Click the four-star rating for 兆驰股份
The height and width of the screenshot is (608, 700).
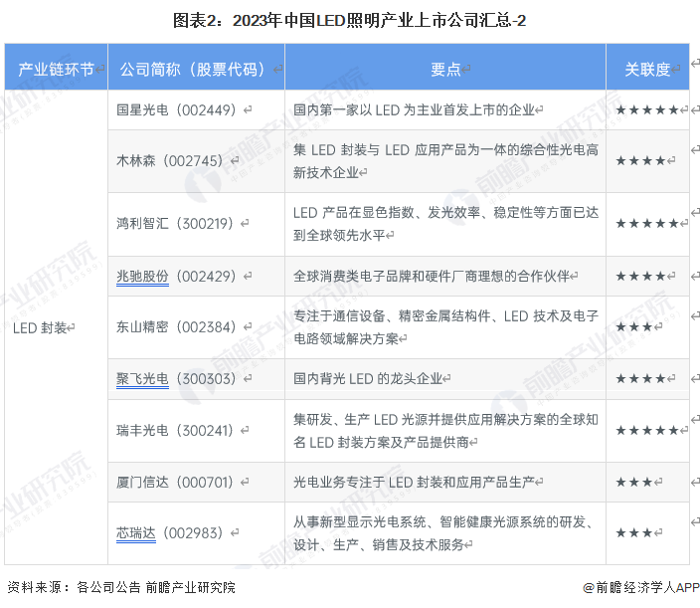coord(641,276)
